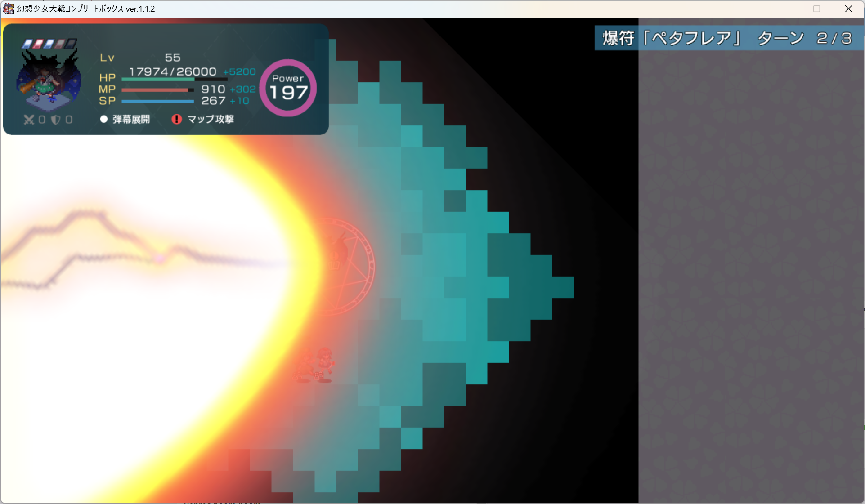Viewport: 865px width, 504px height.
Task: Click the green HP bar
Action: pos(174,80)
